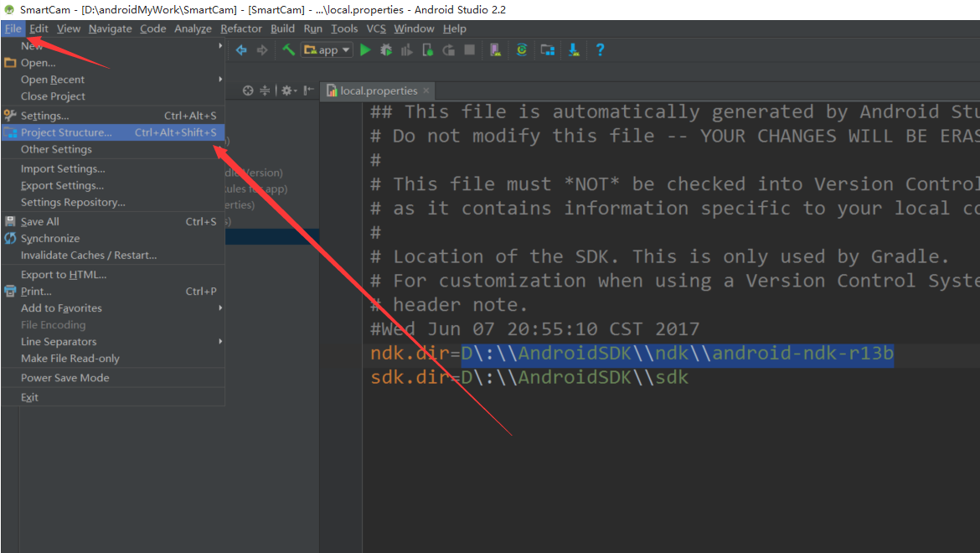Expand the Open Recent submenu

tap(113, 80)
